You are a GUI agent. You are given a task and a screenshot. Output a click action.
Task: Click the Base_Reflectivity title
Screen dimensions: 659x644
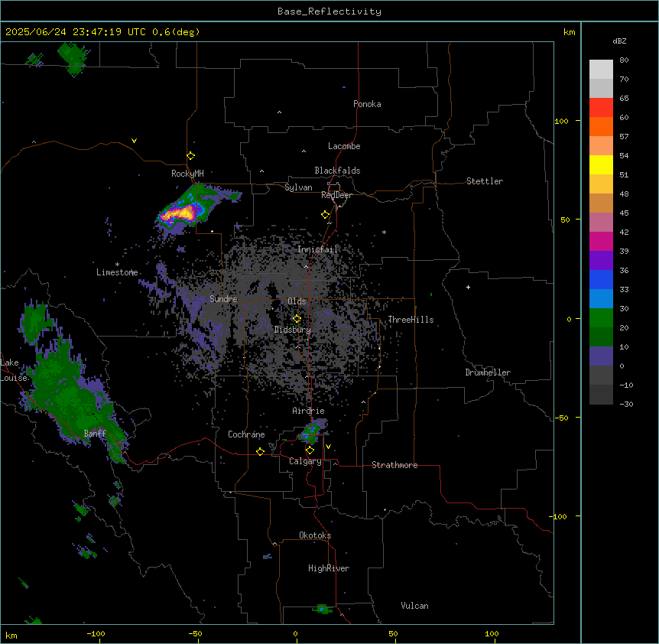click(x=329, y=11)
